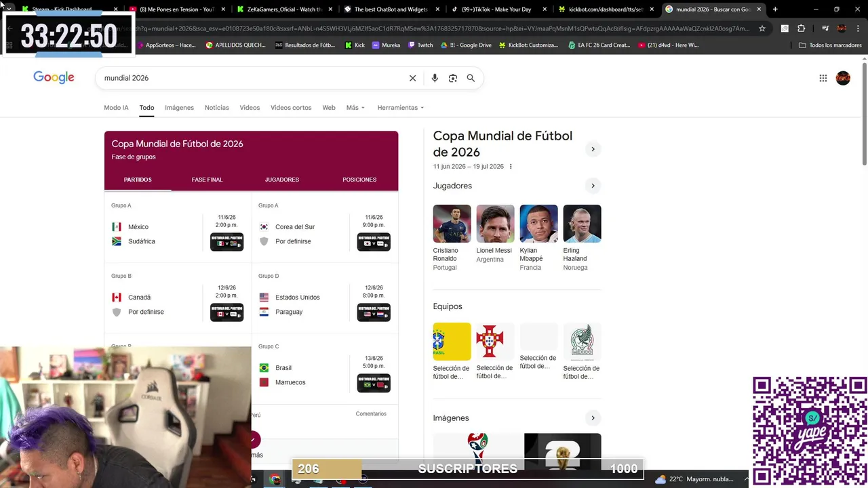Open the three-dot menu beside tournament dates
Screen dimensions: 868x488
511,167
